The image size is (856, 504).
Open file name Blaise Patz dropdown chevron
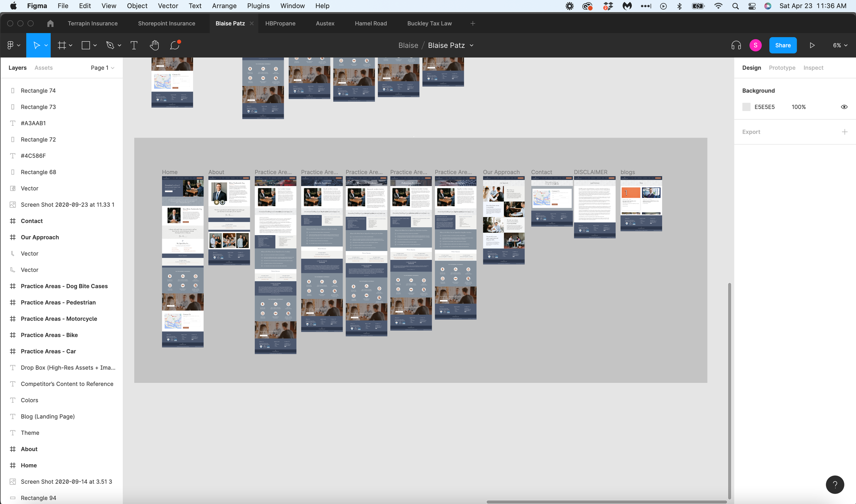471,45
